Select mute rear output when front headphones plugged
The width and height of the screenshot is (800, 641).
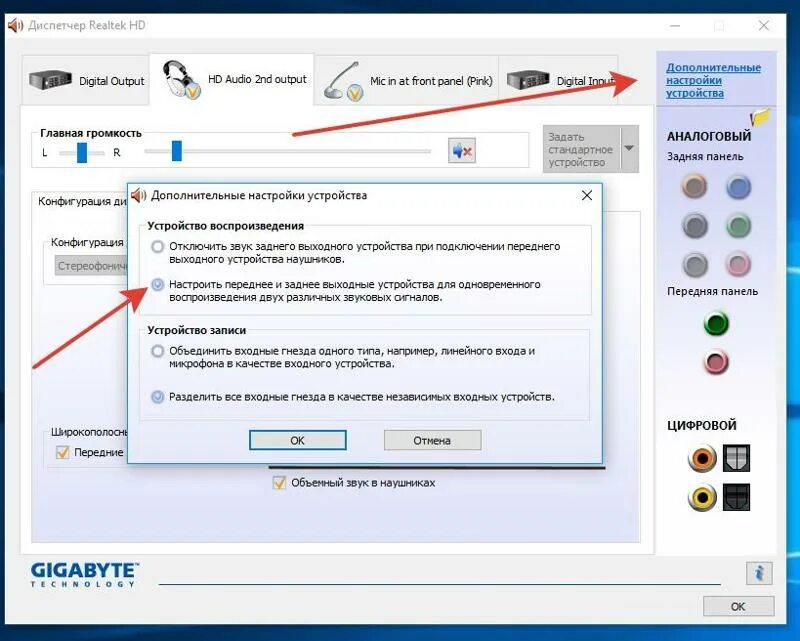(158, 247)
